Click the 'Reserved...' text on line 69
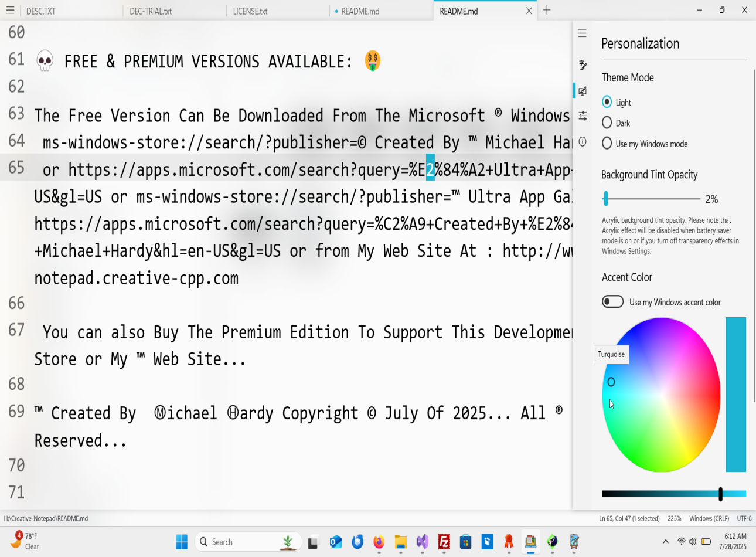Screen dimensions: 756x557 tap(80, 440)
